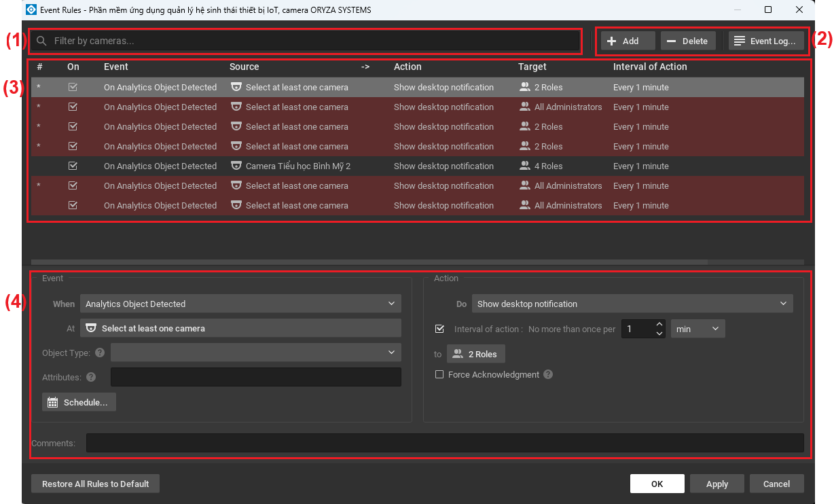The width and height of the screenshot is (834, 504).
Task: Sort by Interval of Action column header
Action: coord(650,67)
